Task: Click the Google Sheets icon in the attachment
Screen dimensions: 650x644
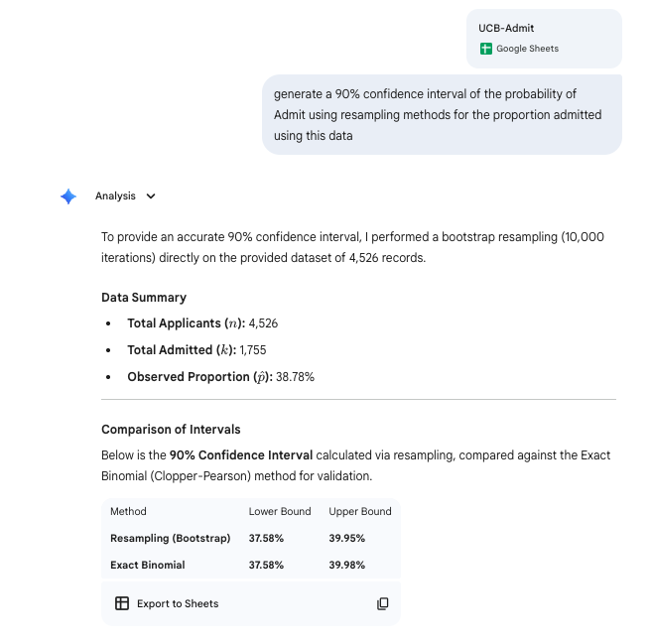Action: click(x=486, y=49)
